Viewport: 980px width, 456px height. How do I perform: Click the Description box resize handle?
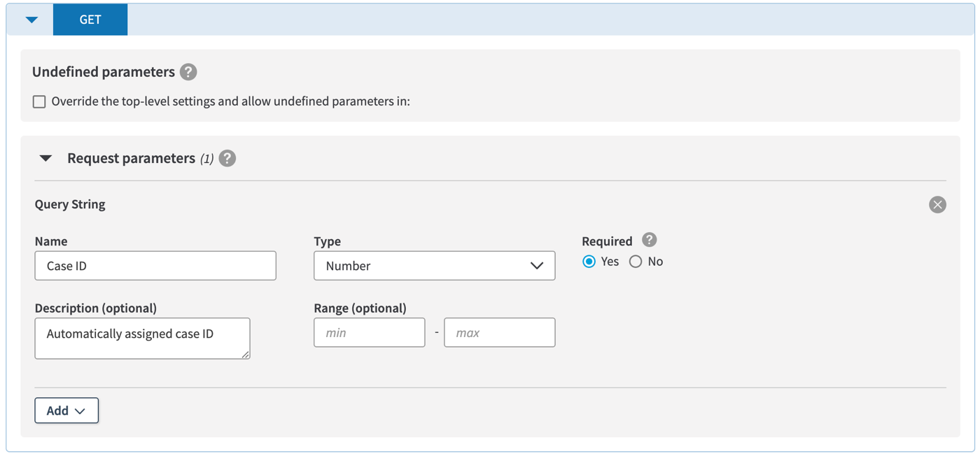coord(245,355)
